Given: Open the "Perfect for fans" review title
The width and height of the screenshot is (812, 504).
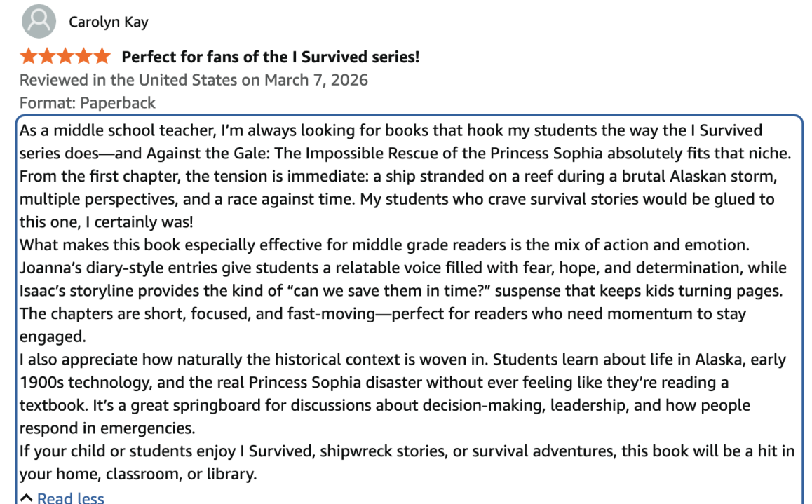Looking at the screenshot, I should 270,57.
